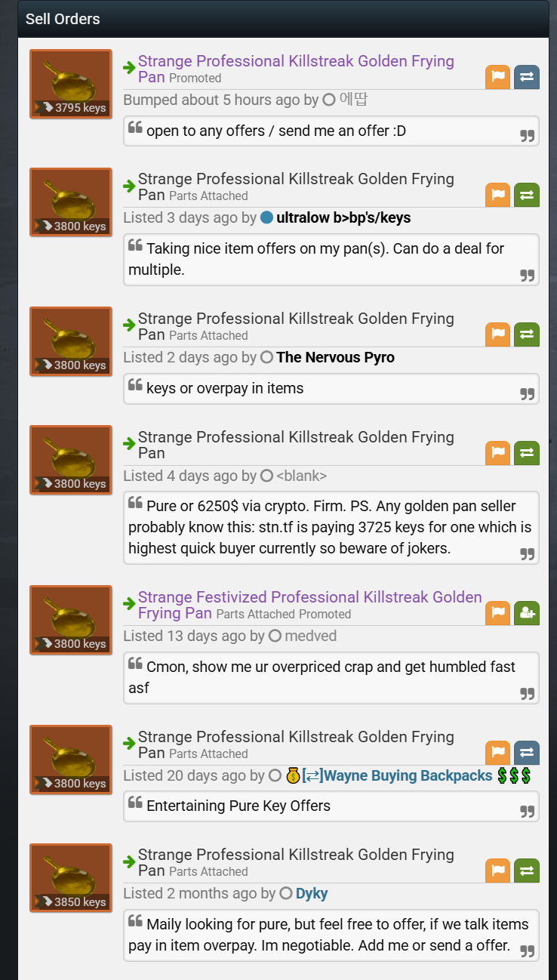The height and width of the screenshot is (980, 557).
Task: Click medved's 3800 keys pan thumbnail
Action: pos(71,620)
